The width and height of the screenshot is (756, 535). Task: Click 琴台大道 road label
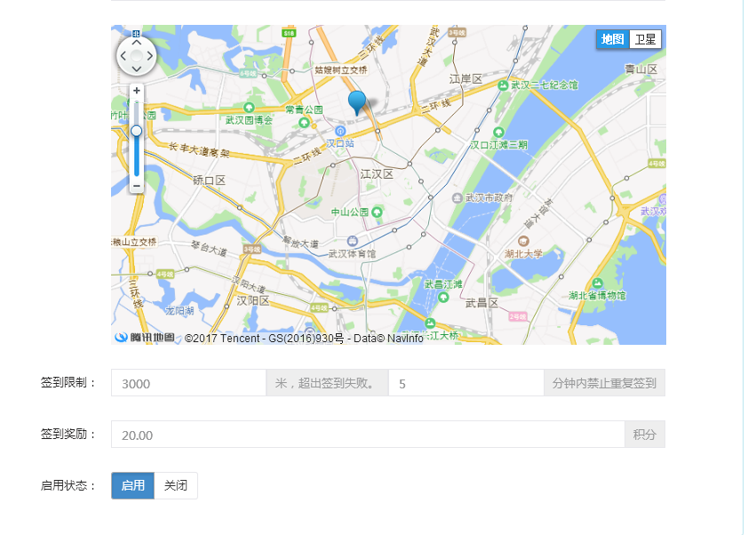click(209, 248)
